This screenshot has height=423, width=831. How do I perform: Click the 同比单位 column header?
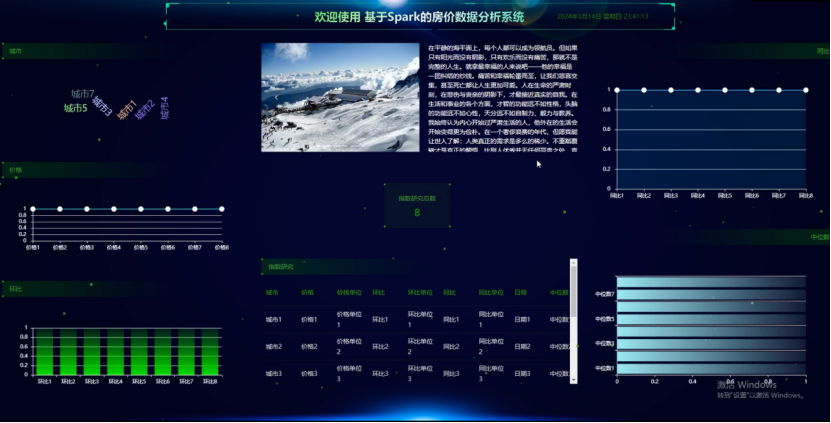pos(491,293)
